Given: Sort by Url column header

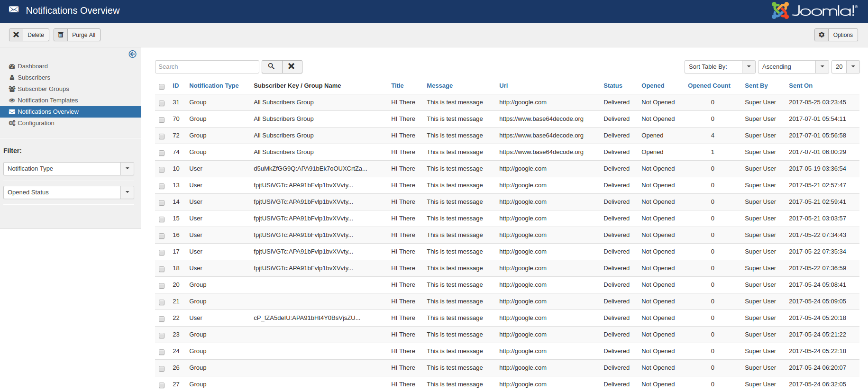Looking at the screenshot, I should point(503,86).
